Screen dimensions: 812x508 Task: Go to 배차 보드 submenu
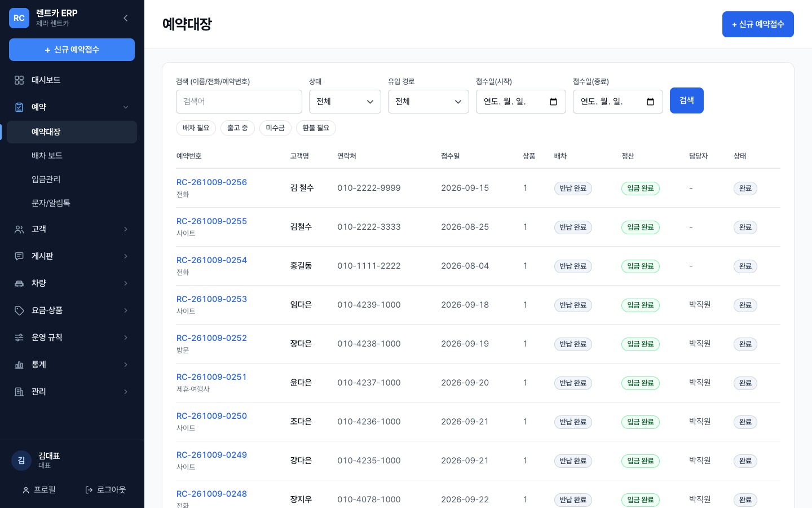[72, 156]
